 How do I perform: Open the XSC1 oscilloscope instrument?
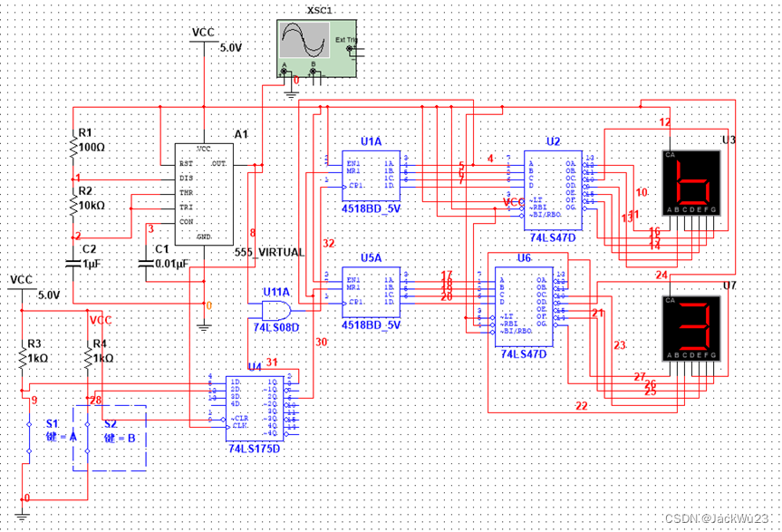tap(316, 48)
